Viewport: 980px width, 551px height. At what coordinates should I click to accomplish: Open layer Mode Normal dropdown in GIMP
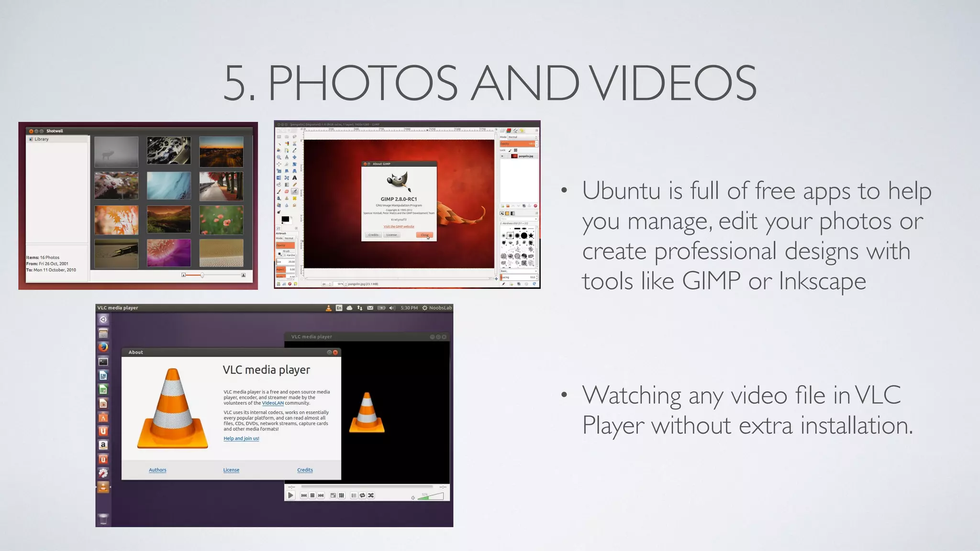523,137
